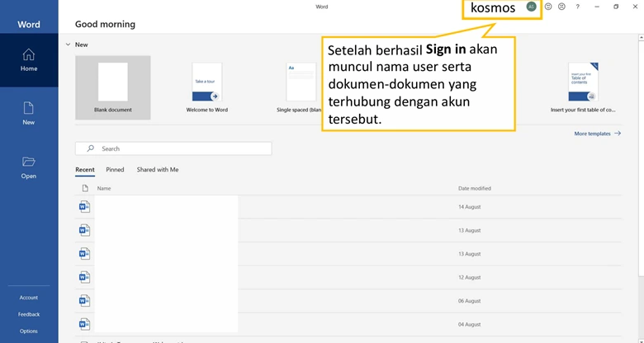Create a Blank document
Screen dimensions: 644x343
pyautogui.click(x=113, y=87)
